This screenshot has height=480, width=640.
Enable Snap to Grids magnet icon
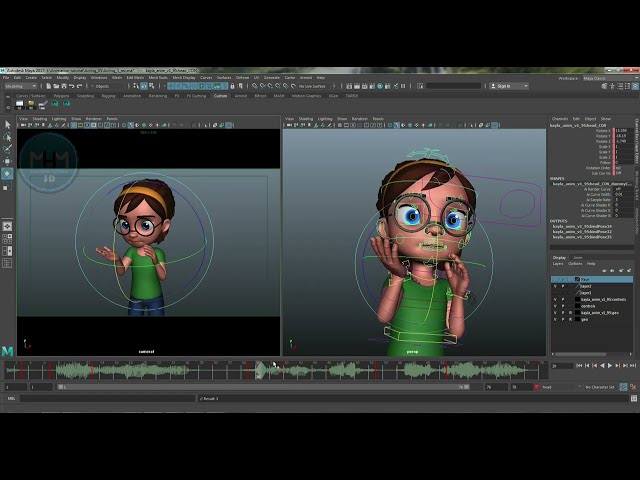click(255, 86)
